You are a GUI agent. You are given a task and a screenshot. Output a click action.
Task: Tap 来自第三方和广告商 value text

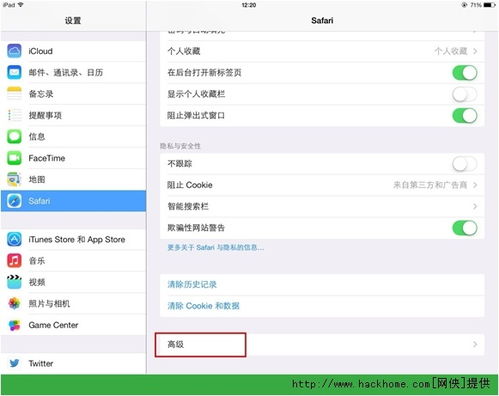[430, 185]
